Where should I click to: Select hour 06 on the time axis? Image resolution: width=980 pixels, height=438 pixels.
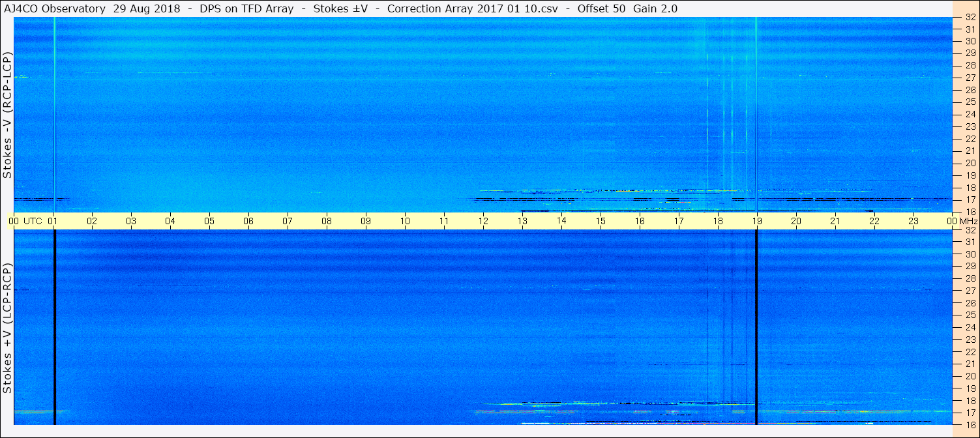[x=248, y=221]
